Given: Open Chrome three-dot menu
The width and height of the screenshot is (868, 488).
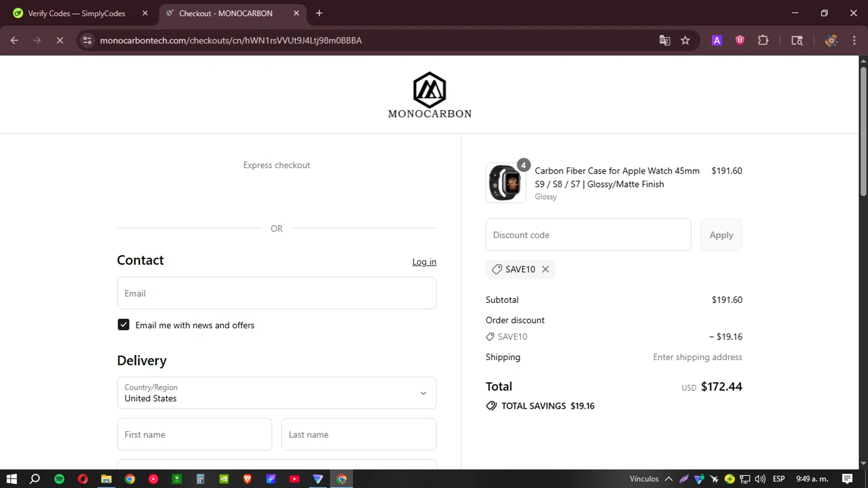Looking at the screenshot, I should tap(854, 41).
